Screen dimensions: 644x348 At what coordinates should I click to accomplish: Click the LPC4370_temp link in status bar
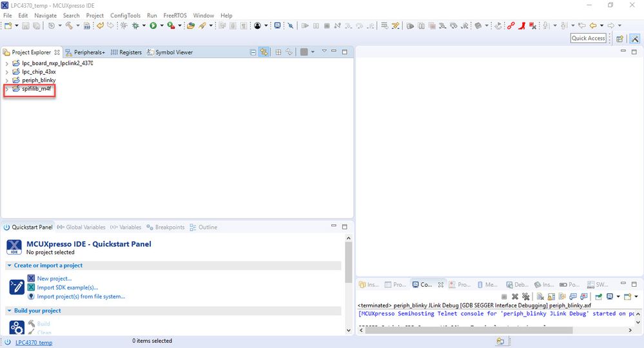34,342
